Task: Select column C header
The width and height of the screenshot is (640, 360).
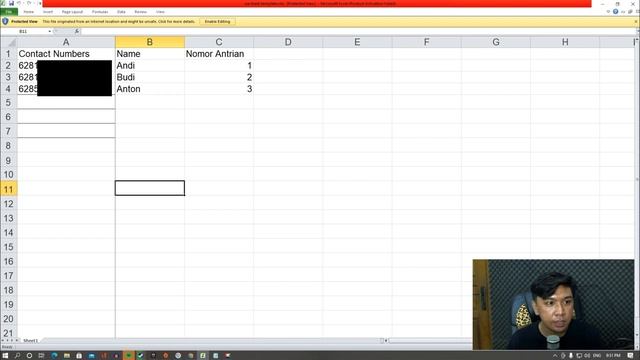Action: click(219, 42)
